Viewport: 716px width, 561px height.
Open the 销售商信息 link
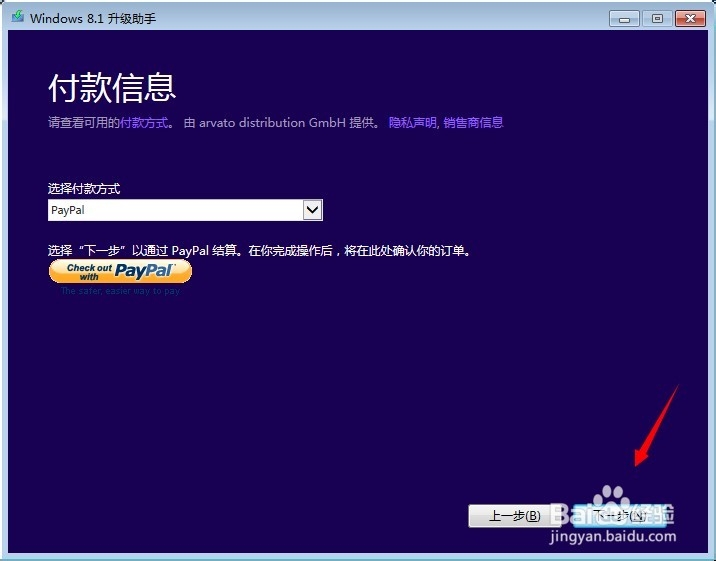(473, 122)
